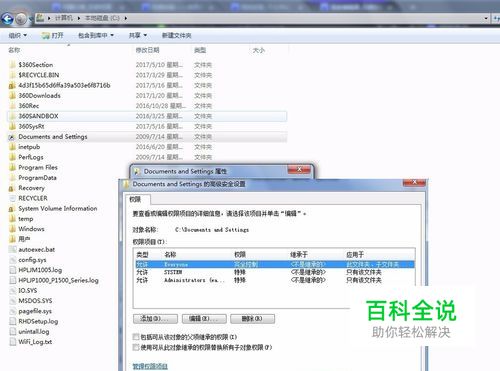Sort by the 类型 column header in Explorer
Image resolution: width=500 pixels, height=371 pixels.
point(200,50)
